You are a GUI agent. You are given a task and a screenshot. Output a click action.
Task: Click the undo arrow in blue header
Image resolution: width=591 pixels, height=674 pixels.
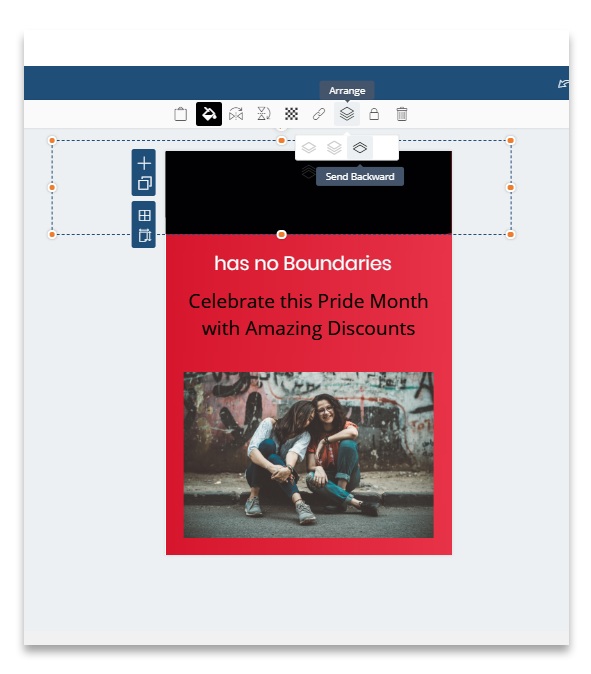tap(563, 83)
